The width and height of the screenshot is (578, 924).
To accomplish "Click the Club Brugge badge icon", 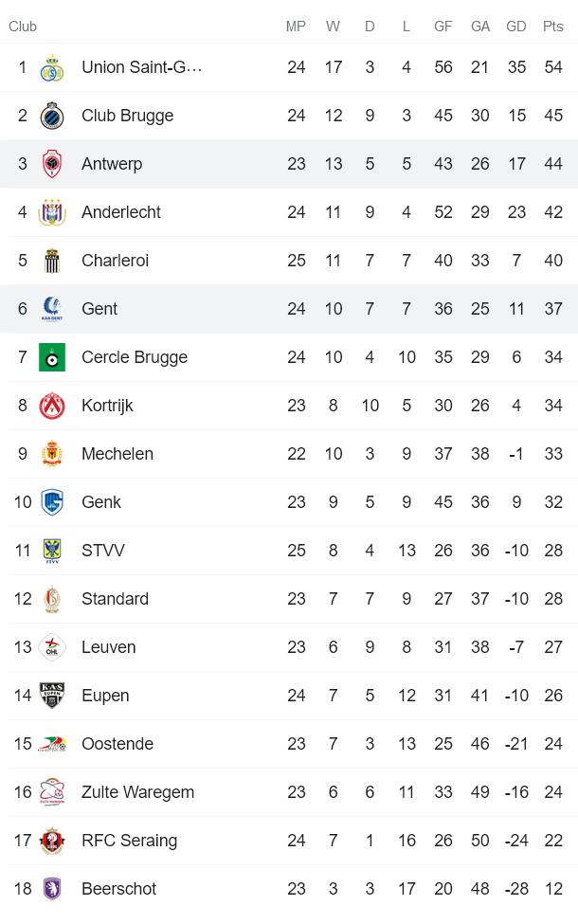I will point(52,116).
